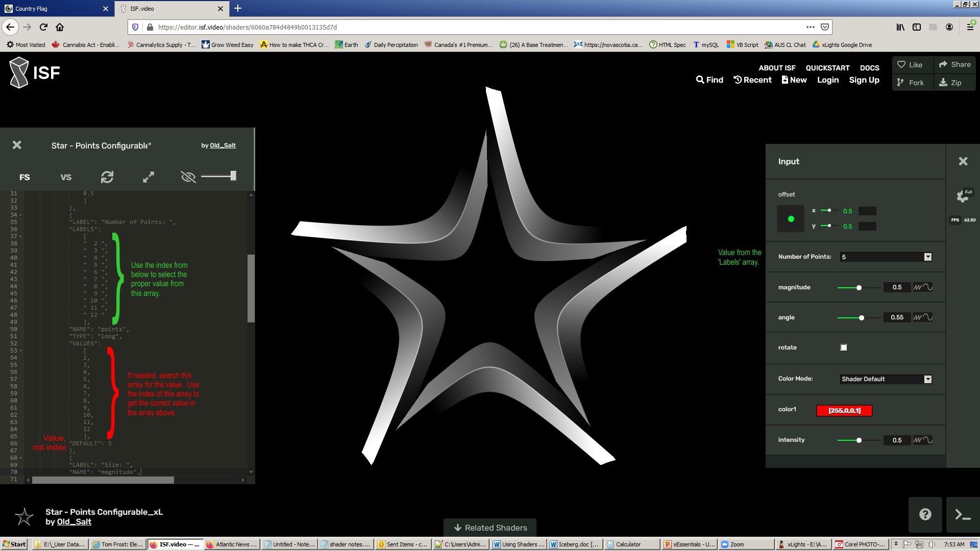Click the refresh shader icon in editor toolbar
Viewport: 980px width, 551px height.
point(107,177)
